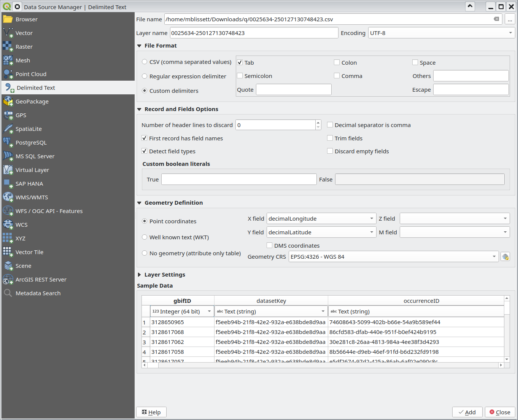The image size is (518, 420).
Task: Select the GeoPackage source icon
Action: 8,101
